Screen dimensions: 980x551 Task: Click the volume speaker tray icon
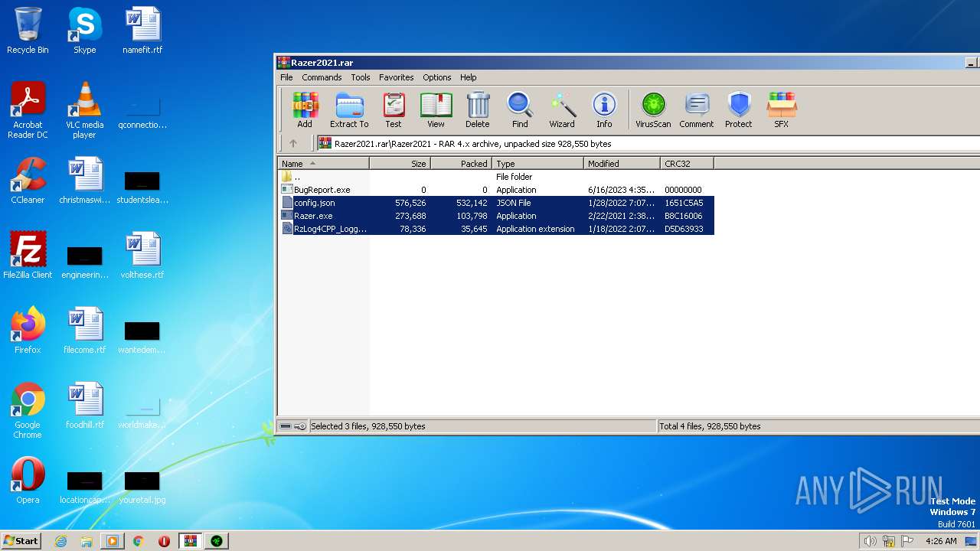(870, 541)
